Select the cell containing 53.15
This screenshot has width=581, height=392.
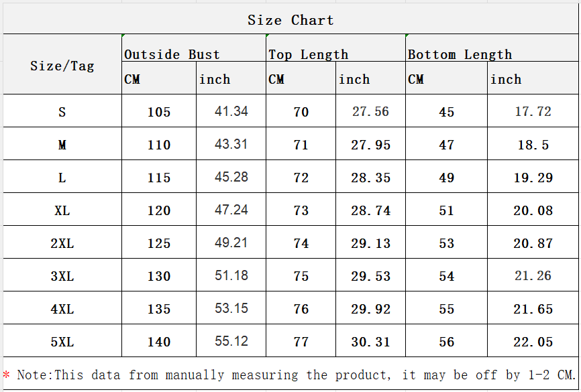pos(231,308)
